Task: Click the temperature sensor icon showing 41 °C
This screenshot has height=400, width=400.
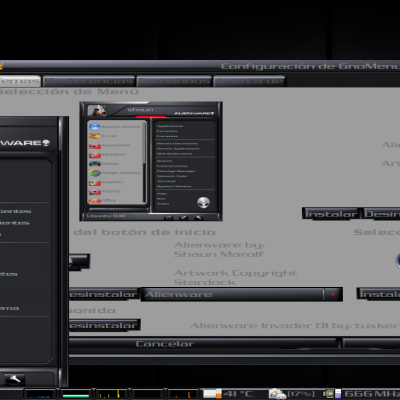Action: 212,394
